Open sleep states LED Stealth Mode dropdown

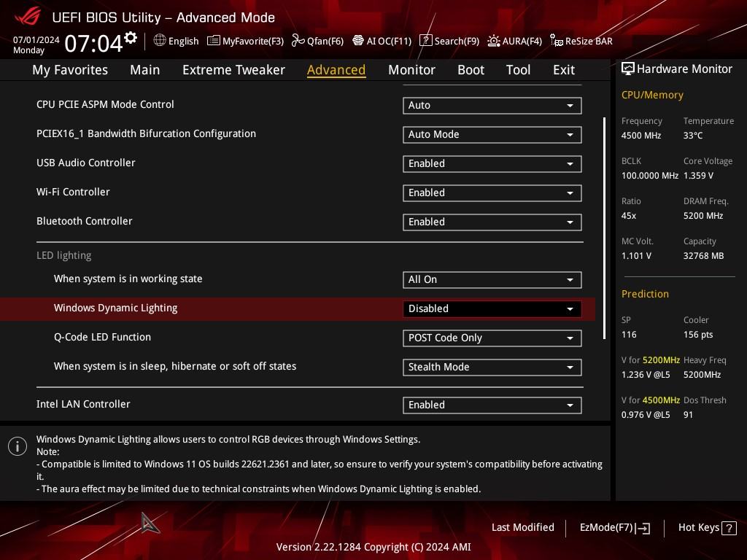492,367
